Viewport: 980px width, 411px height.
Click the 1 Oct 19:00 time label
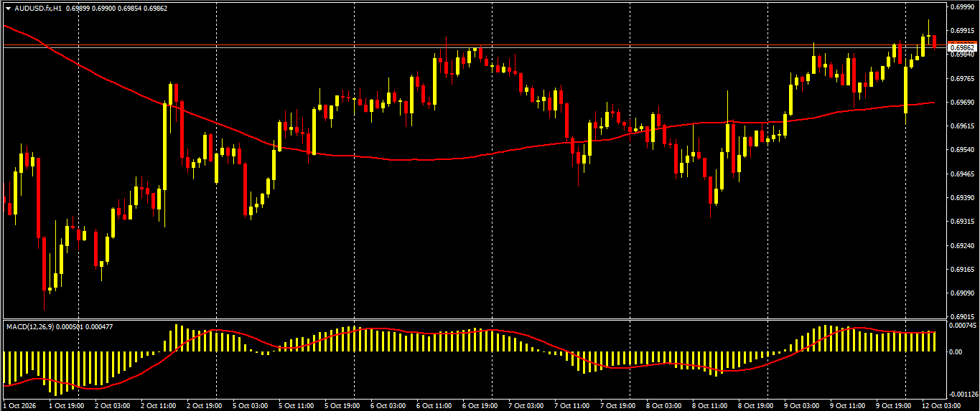point(65,405)
